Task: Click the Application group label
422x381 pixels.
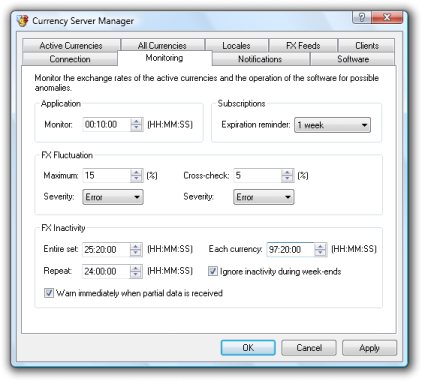Action: pos(61,104)
